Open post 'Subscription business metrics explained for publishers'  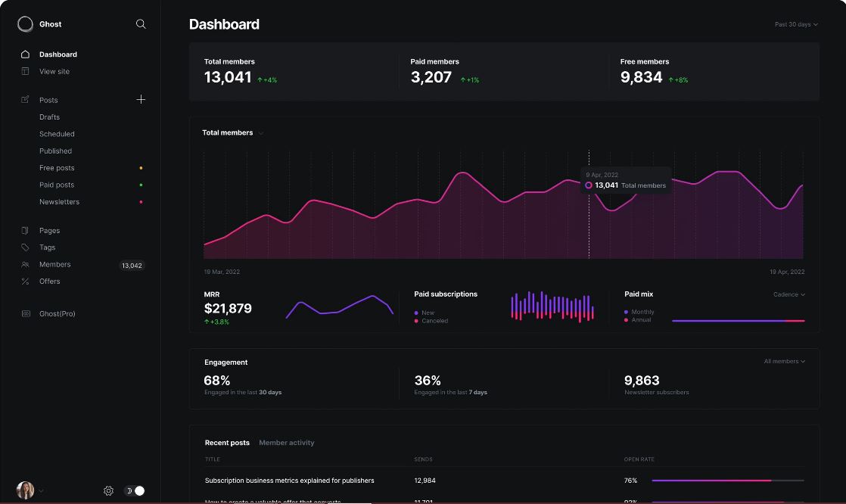(x=289, y=481)
